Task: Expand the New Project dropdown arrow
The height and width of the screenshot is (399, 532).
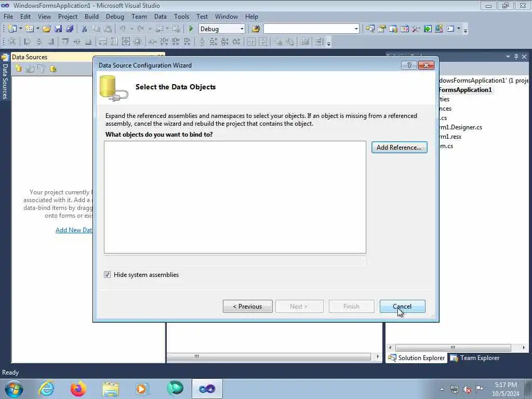Action: (x=20, y=29)
